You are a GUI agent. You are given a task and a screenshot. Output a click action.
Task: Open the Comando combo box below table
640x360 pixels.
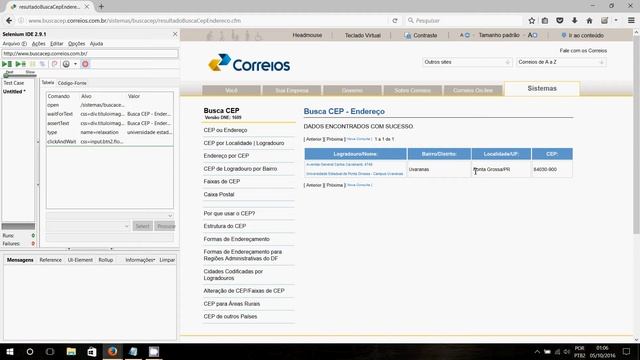point(110,216)
